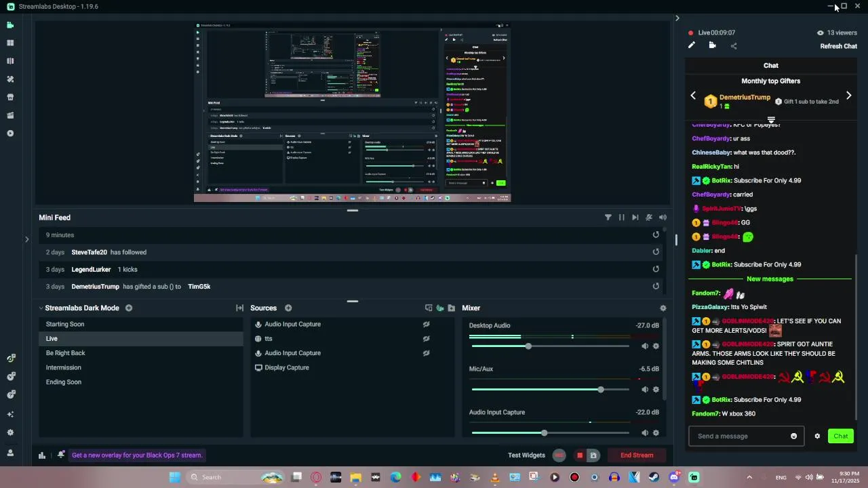Image resolution: width=868 pixels, height=488 pixels.
Task: Repeat the DemetriusTrump gifted sub alert
Action: 656,286
